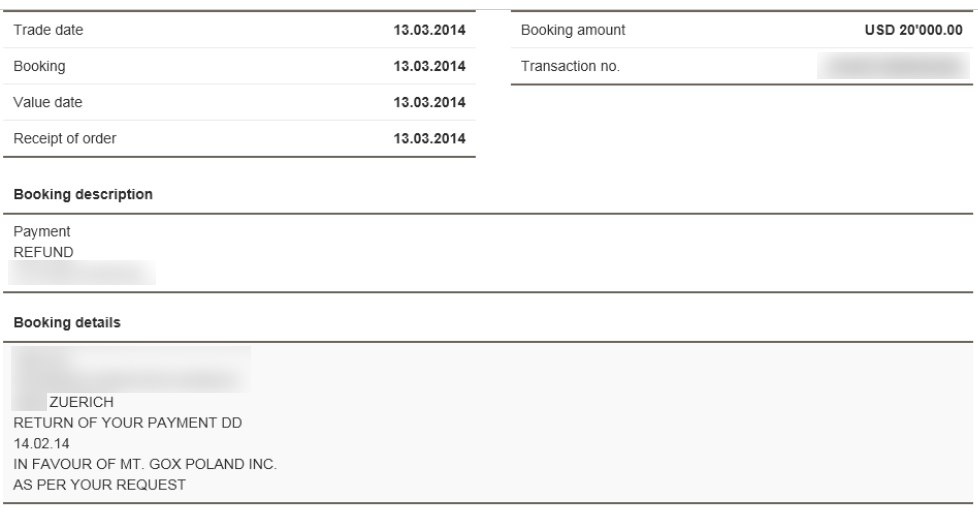
Task: Select the Booking amount label
Action: pyautogui.click(x=573, y=30)
